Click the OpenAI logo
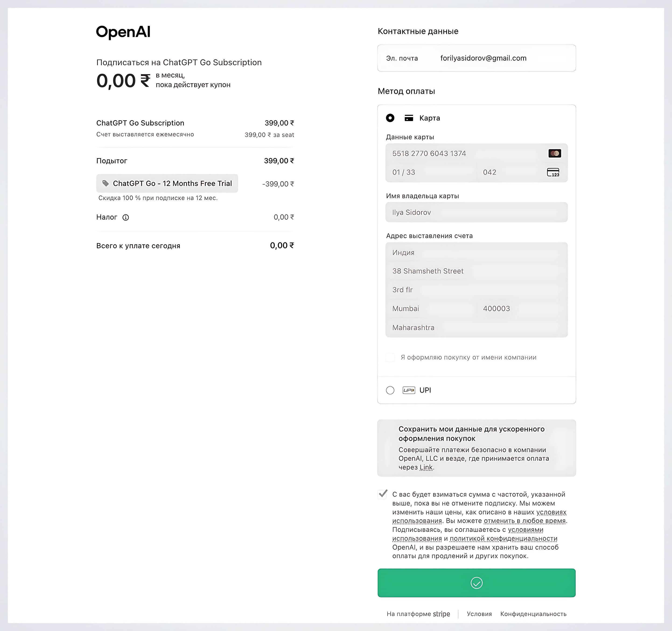This screenshot has width=672, height=631. pyautogui.click(x=123, y=32)
